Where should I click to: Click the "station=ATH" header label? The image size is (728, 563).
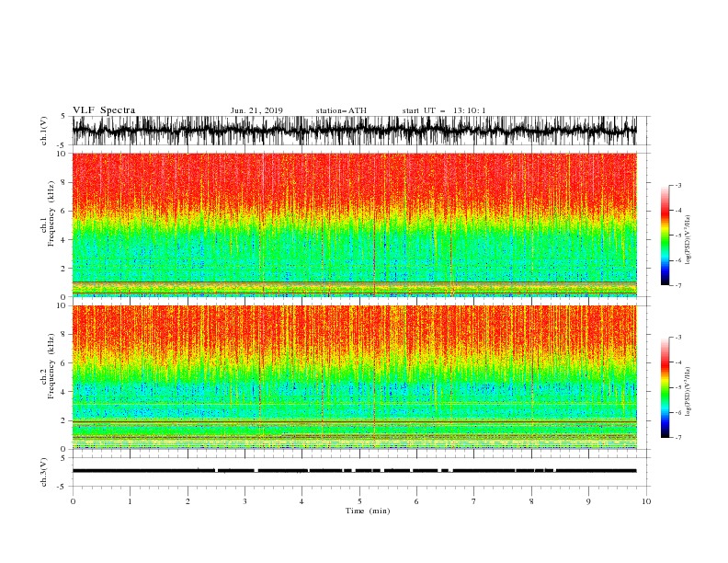pos(341,111)
